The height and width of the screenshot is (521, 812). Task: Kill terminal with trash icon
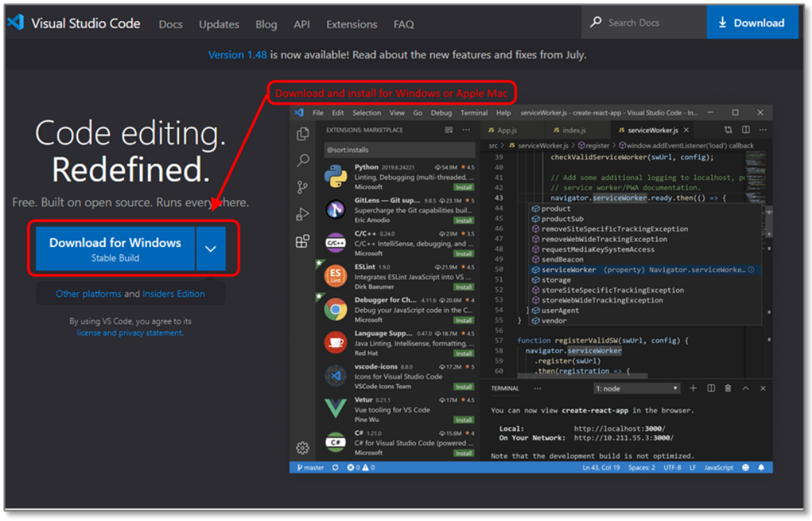coord(728,388)
